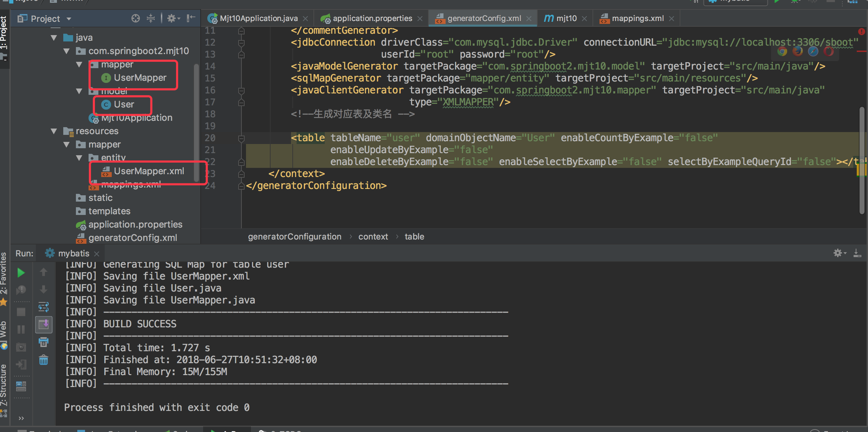Click the print console output icon
This screenshot has height=432, width=868.
click(44, 342)
